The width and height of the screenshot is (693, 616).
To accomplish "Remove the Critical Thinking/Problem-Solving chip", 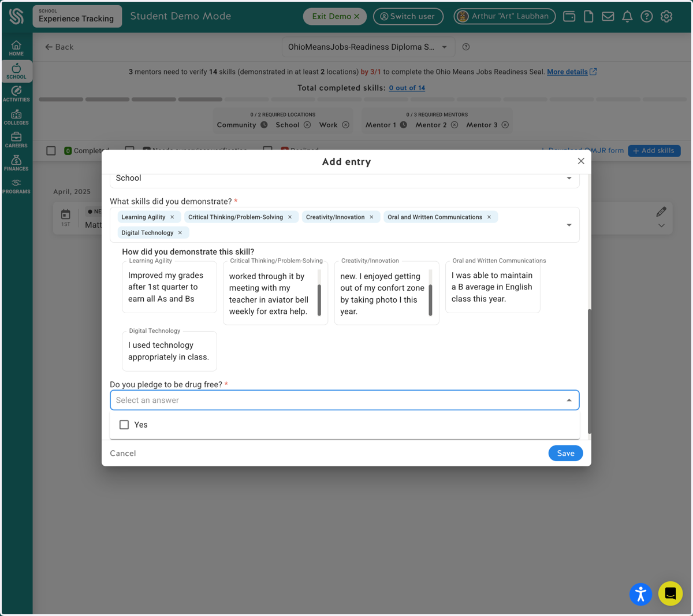I will tap(290, 217).
